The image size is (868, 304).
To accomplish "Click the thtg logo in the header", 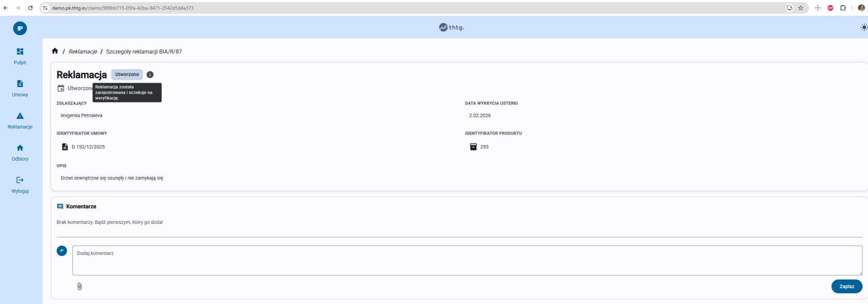I will tap(452, 27).
